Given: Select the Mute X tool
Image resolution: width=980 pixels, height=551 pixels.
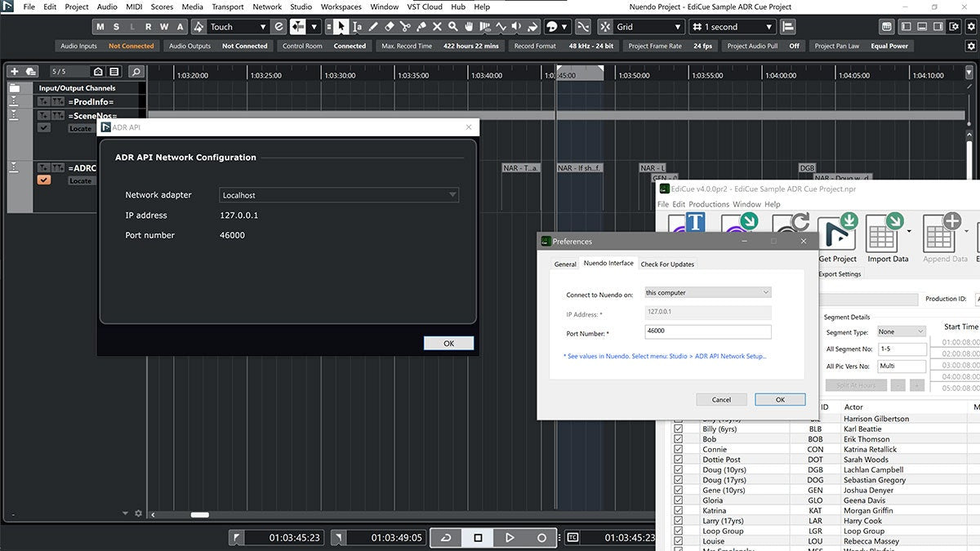Looking at the screenshot, I should [x=437, y=27].
